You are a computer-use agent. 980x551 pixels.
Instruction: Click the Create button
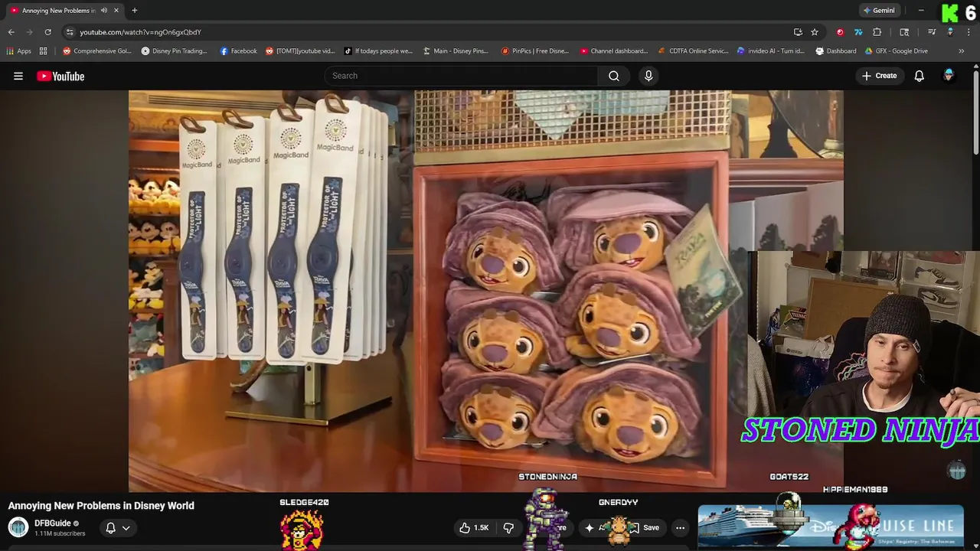click(879, 76)
